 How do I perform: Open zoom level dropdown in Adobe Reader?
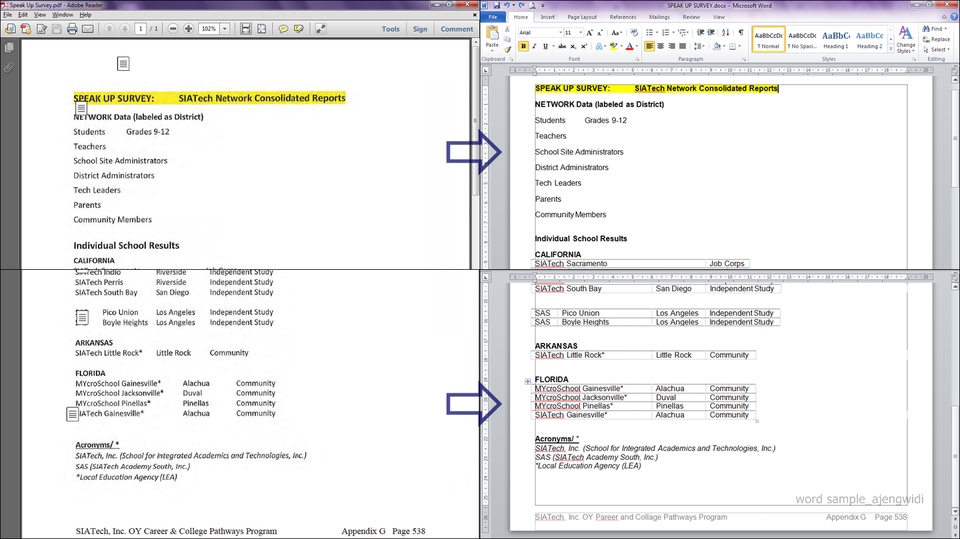pos(225,29)
